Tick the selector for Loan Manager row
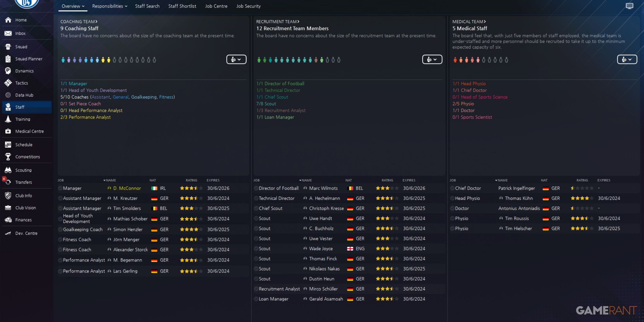This screenshot has height=322, width=644. 256,299
